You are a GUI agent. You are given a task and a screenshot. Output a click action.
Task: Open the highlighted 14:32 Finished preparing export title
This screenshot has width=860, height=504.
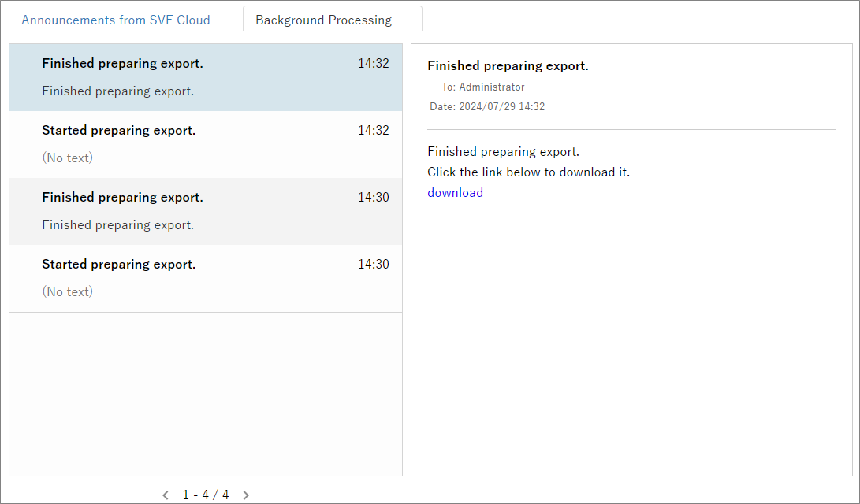[x=122, y=63]
